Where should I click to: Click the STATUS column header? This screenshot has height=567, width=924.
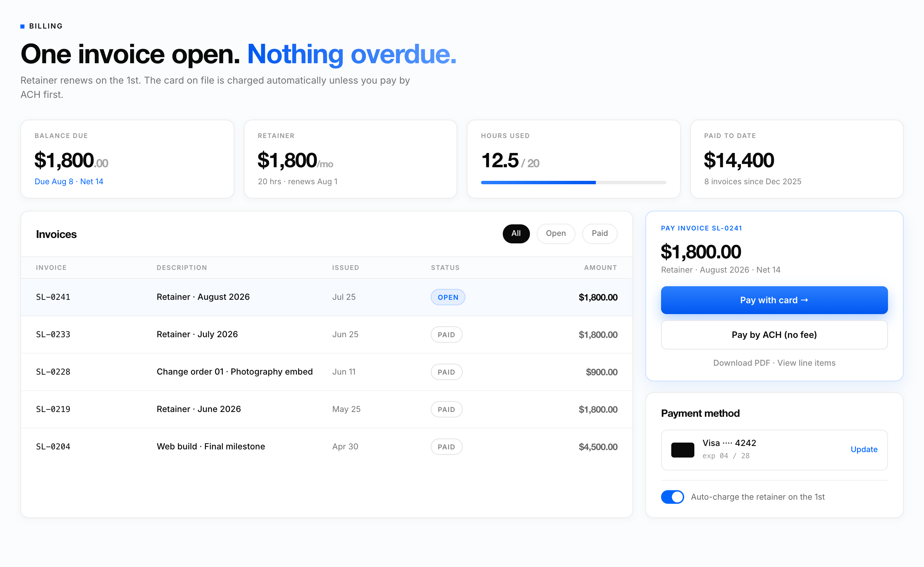(445, 268)
